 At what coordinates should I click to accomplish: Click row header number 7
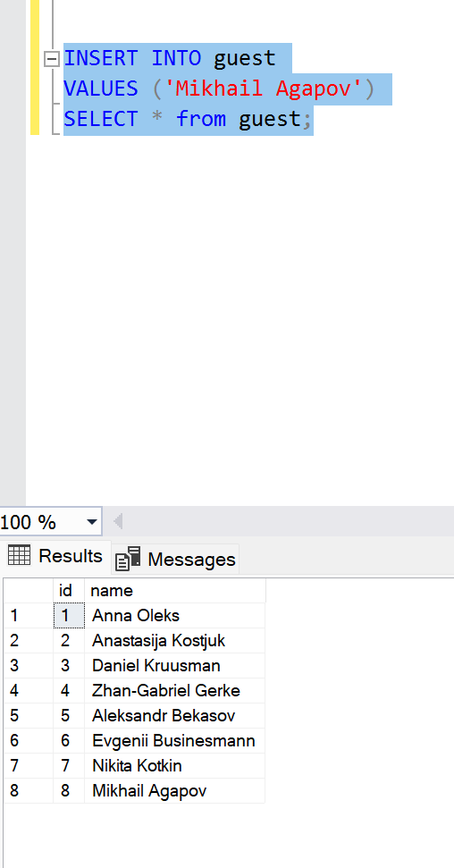pyautogui.click(x=29, y=765)
